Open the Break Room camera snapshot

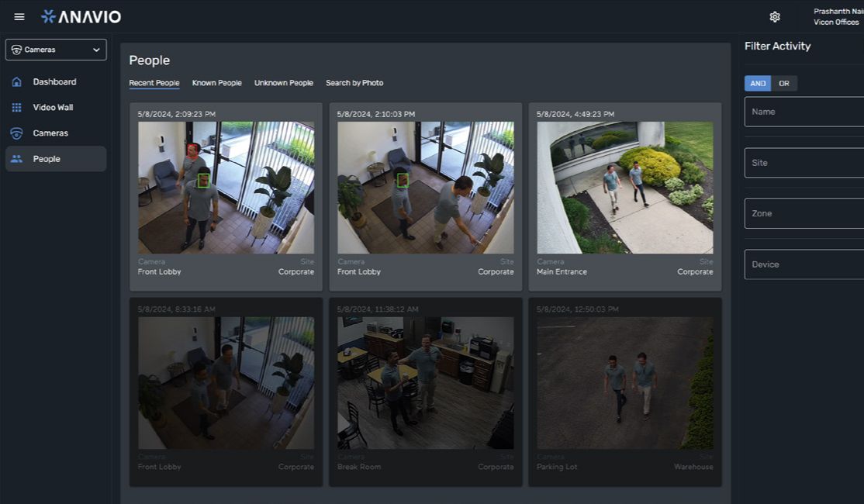tap(425, 382)
